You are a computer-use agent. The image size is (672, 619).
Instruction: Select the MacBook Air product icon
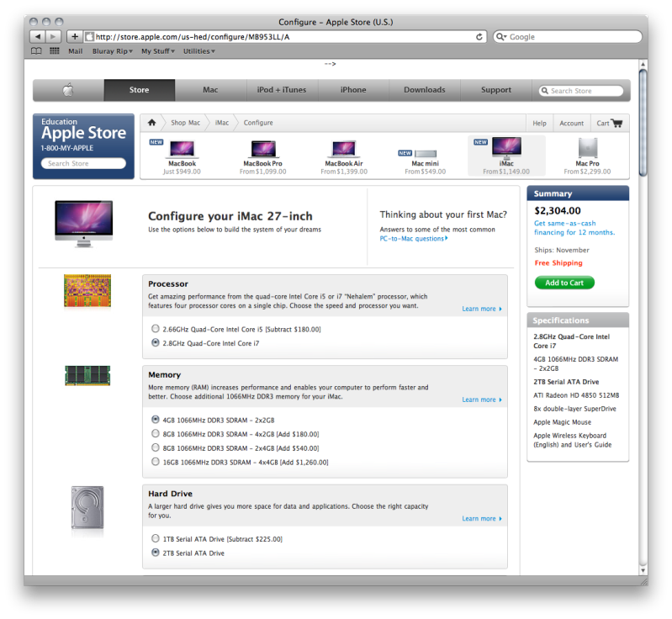pos(344,149)
